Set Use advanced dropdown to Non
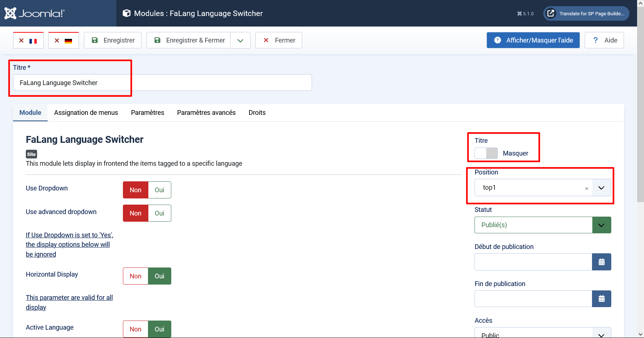The width and height of the screenshot is (644, 338). [136, 213]
